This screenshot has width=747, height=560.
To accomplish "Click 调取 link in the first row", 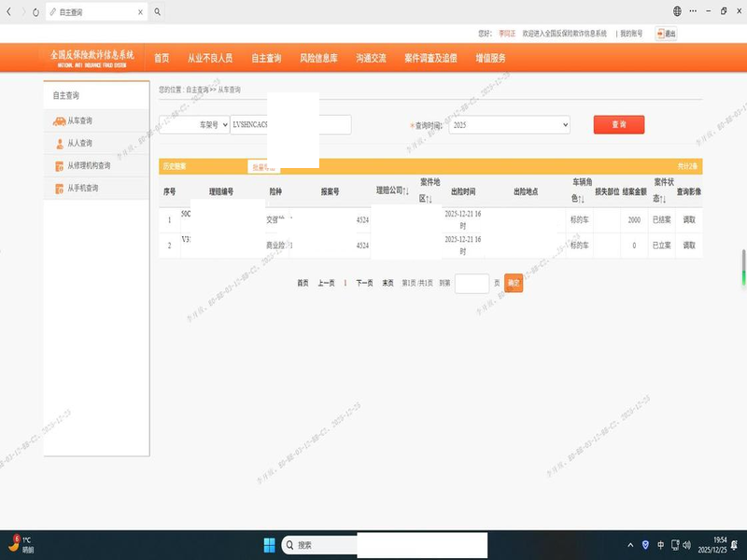I will point(689,220).
